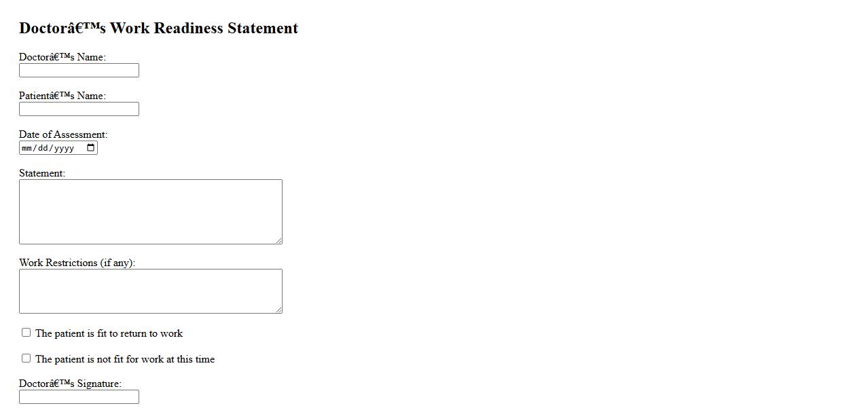Click the Work Readiness Statement heading
This screenshot has height=408, width=868.
[x=158, y=29]
